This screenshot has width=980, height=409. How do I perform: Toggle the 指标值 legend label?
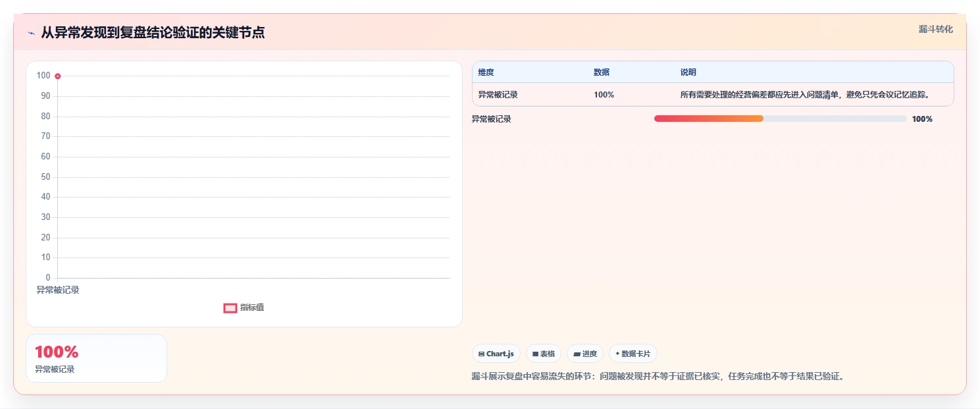(252, 308)
